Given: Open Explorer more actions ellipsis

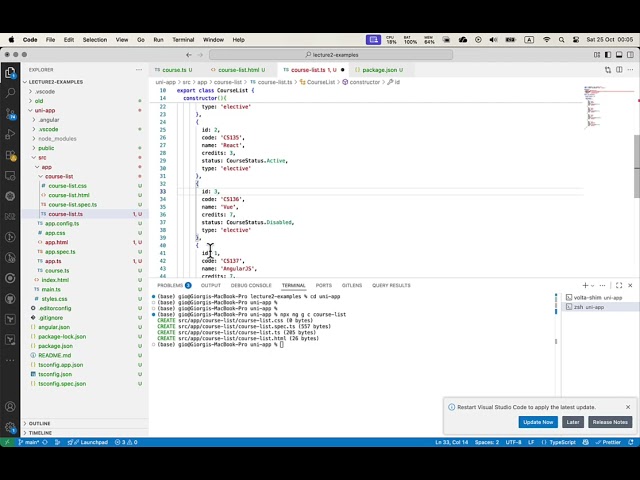Looking at the screenshot, I should point(139,70).
